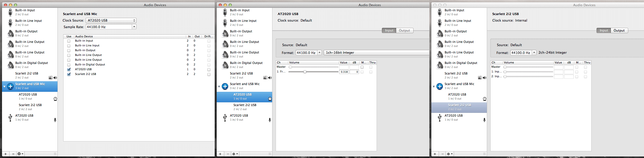Click clock badge on AT2020 USB subdevice in aggregate device window
Image resolution: width=644 pixels, height=158 pixels.
click(x=55, y=99)
